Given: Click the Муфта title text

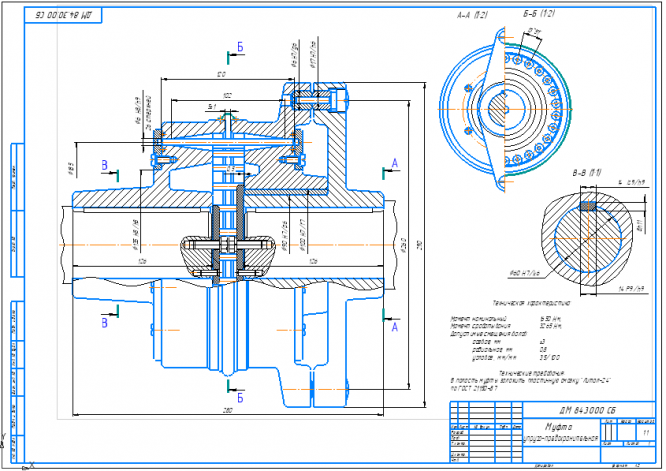Looking at the screenshot, I should [559, 427].
